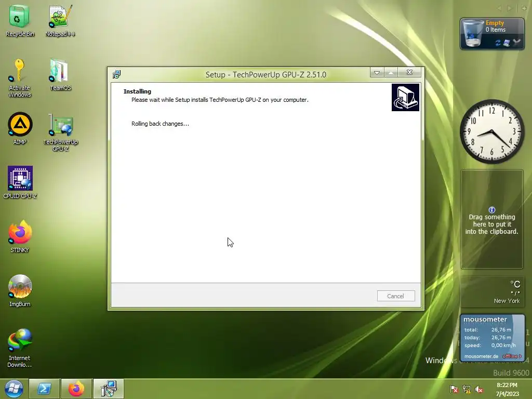
Task: Click the down-arrow button in setup title bar
Action: click(x=377, y=73)
